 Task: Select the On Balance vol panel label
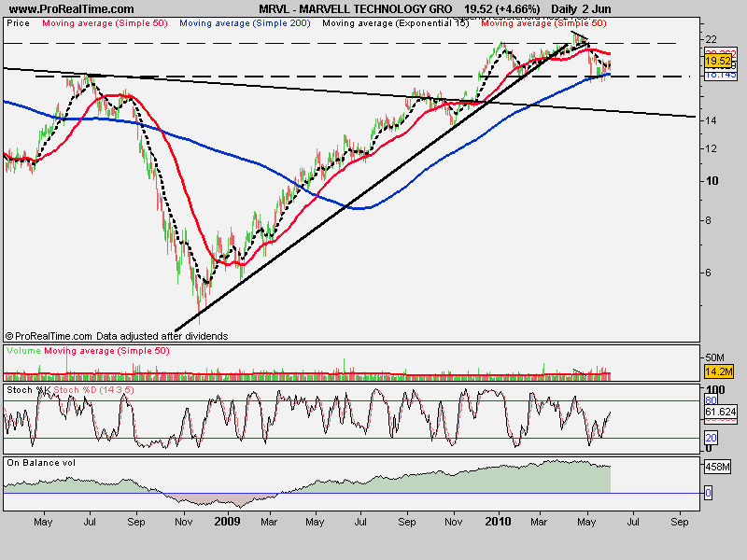pos(41,463)
